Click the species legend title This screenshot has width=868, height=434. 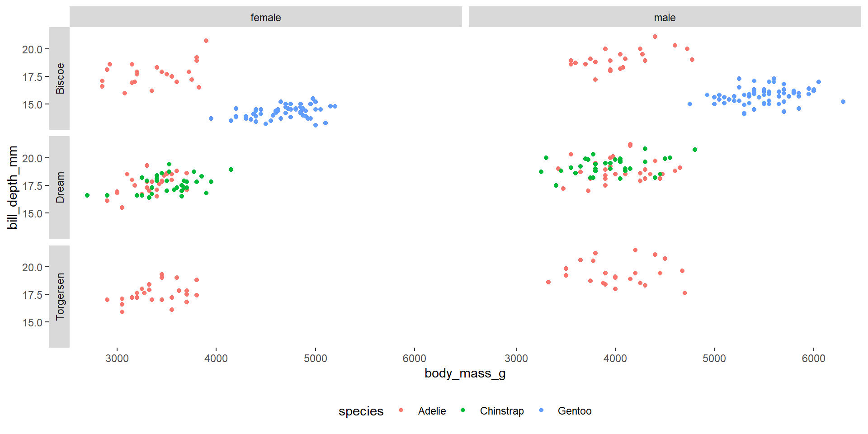(x=361, y=411)
